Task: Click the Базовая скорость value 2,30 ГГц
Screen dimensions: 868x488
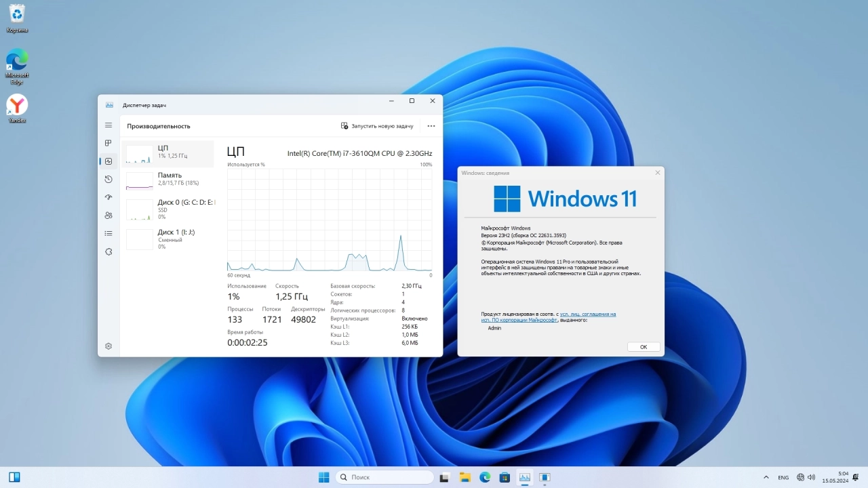Action: 412,286
